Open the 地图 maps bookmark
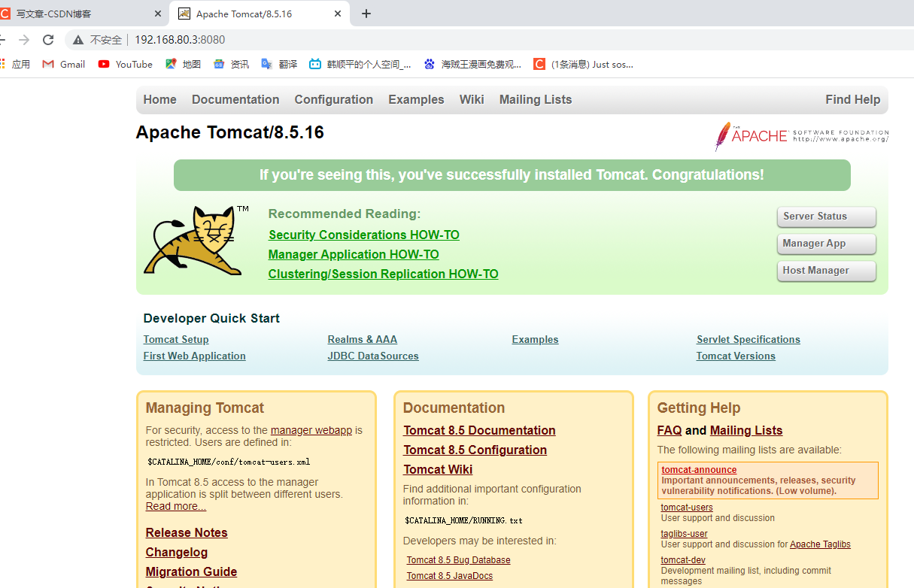The height and width of the screenshot is (588, 914). click(x=183, y=64)
